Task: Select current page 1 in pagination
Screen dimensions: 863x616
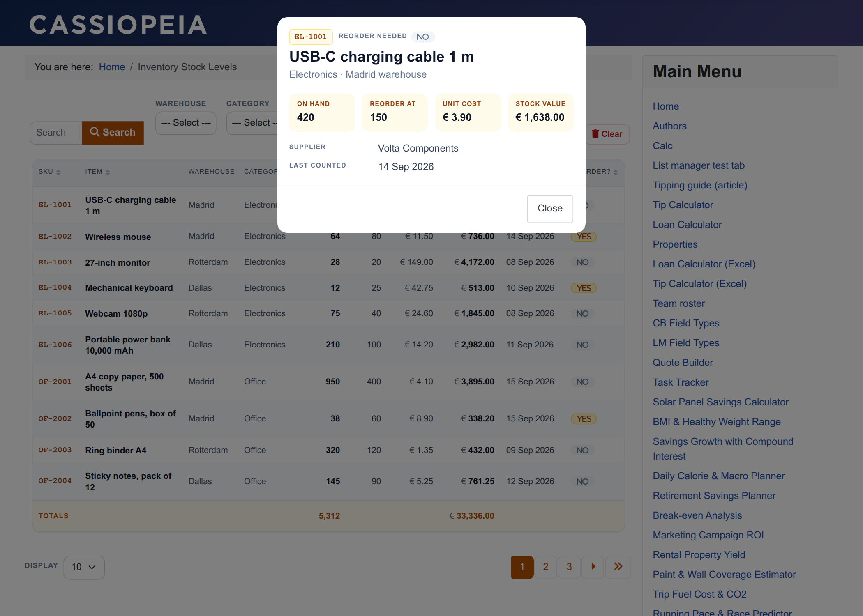Action: point(522,567)
